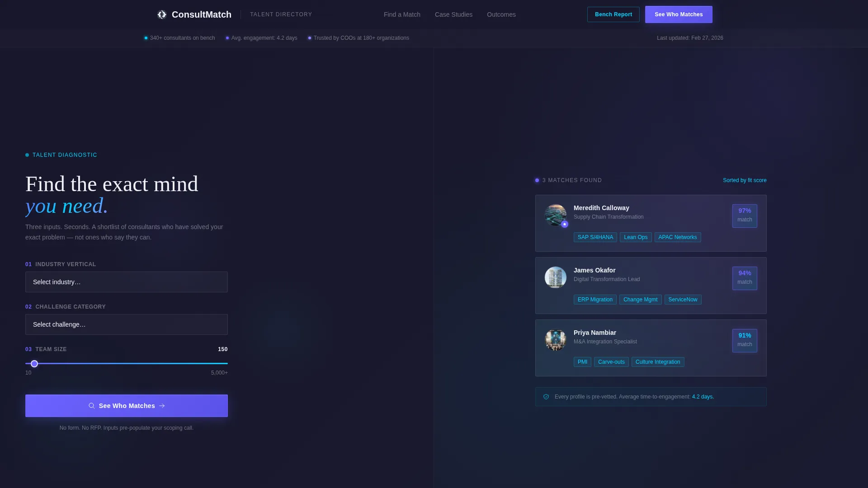Open the Select industry dropdown
Viewport: 868px width, 488px height.
click(x=127, y=282)
